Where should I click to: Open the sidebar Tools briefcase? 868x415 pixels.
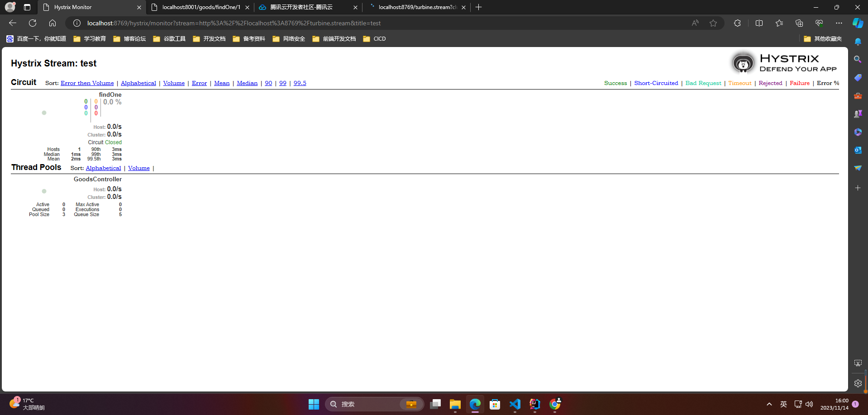(858, 96)
